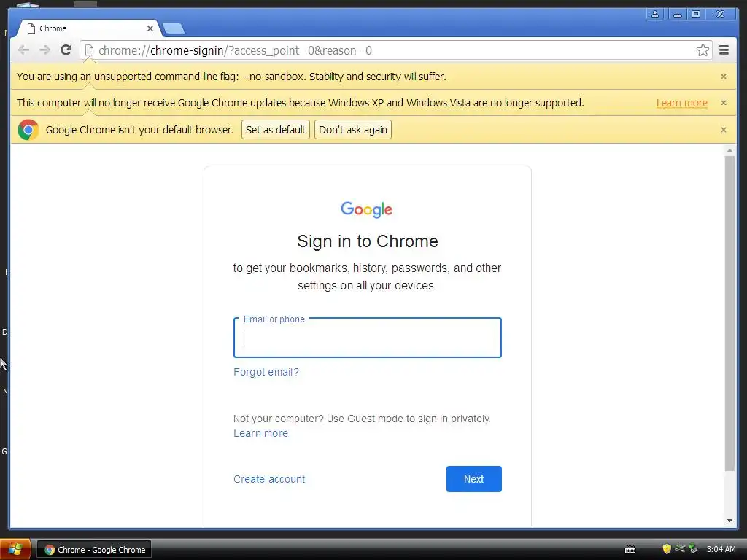Screen dimensions: 747x560
Task: Click the Forgot email? link
Action: point(266,372)
